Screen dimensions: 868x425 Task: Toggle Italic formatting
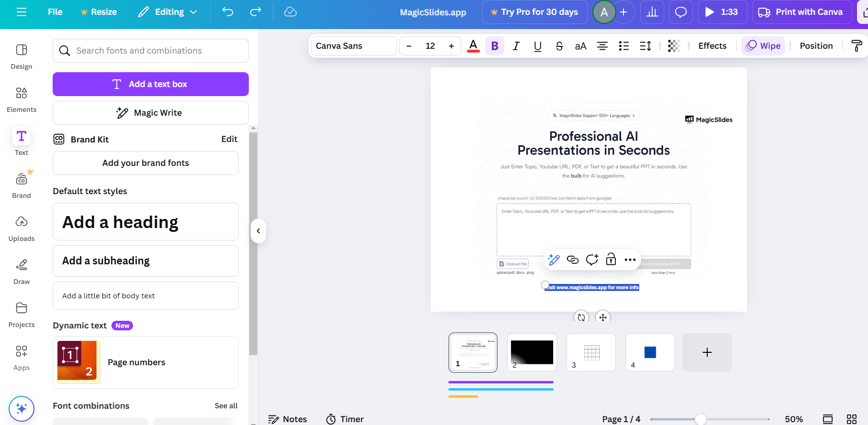(516, 46)
